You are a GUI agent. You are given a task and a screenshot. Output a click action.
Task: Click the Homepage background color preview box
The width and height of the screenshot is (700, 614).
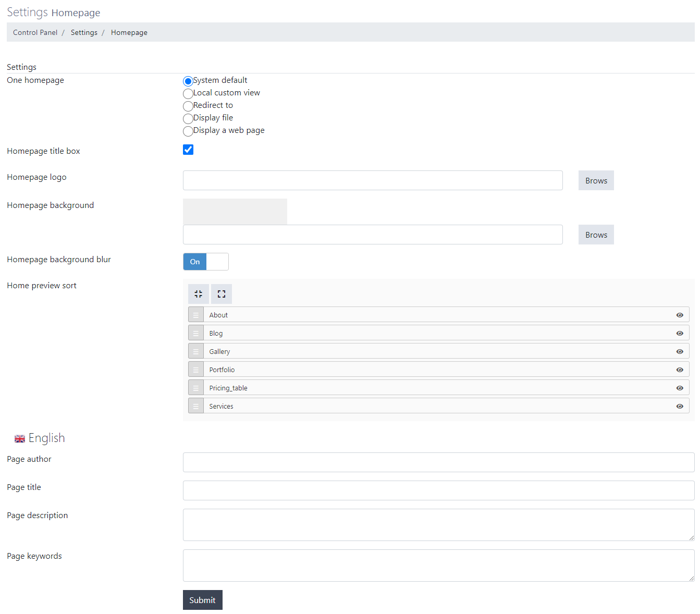(235, 212)
